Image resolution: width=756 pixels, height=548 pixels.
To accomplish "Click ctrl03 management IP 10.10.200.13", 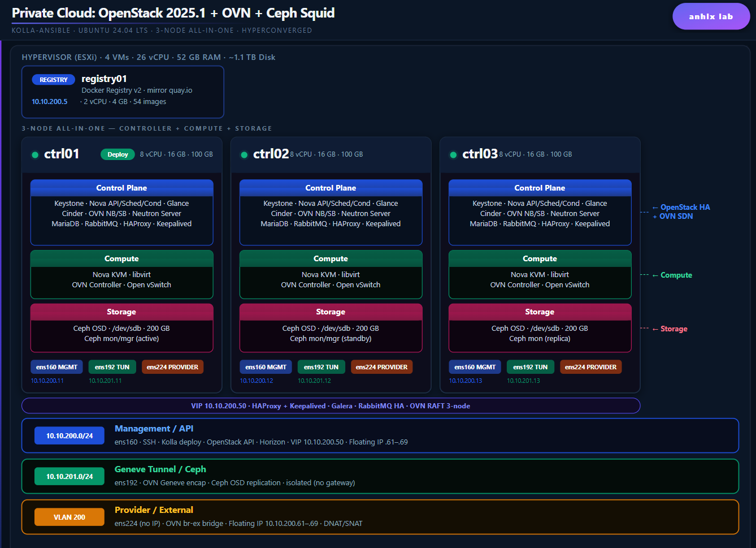I will pyautogui.click(x=466, y=381).
